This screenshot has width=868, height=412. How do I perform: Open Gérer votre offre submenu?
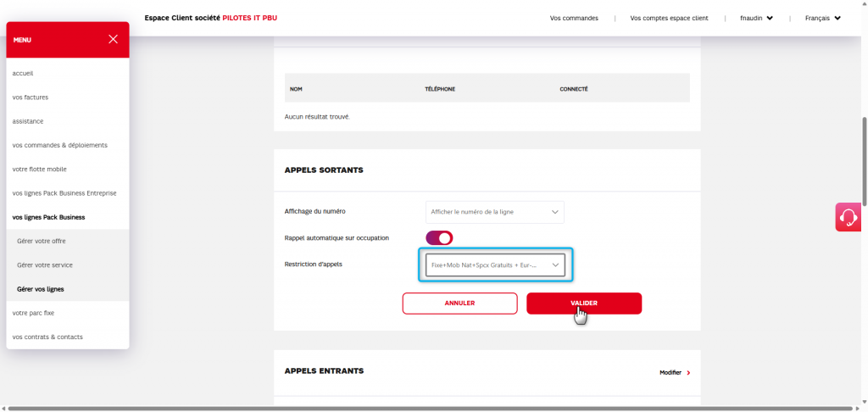(x=42, y=242)
